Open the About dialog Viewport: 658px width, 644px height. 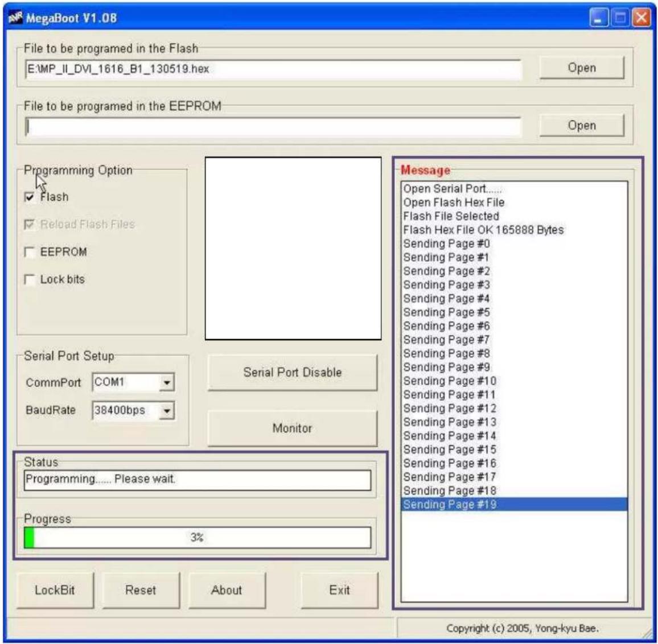(227, 590)
